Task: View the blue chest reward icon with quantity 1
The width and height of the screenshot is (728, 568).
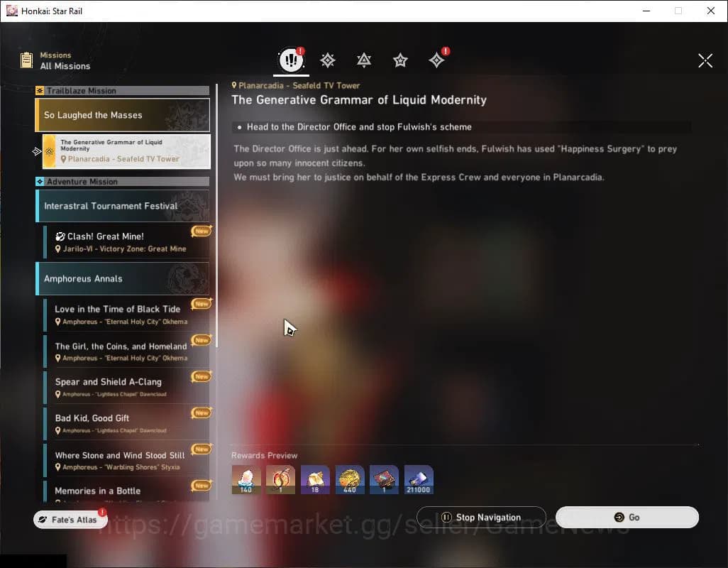Action: 384,479
